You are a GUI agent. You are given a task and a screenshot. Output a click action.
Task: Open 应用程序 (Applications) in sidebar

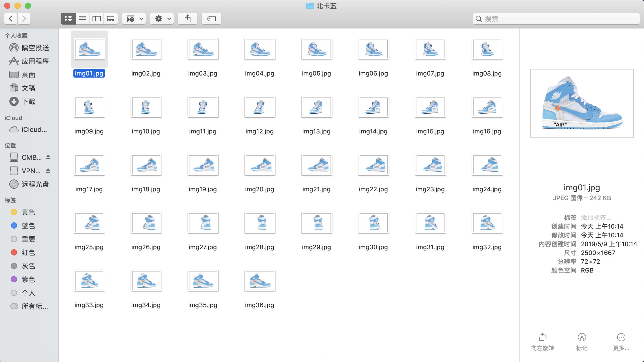[x=29, y=61]
